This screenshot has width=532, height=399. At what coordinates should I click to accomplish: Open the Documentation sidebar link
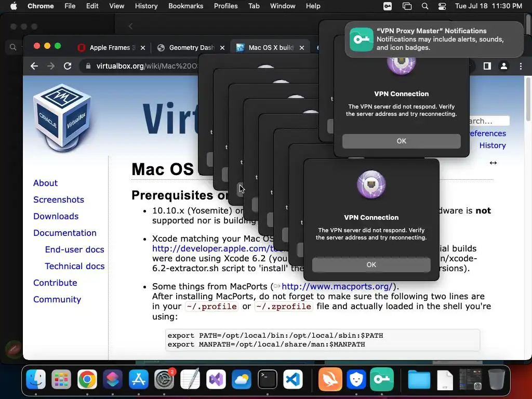65,233
